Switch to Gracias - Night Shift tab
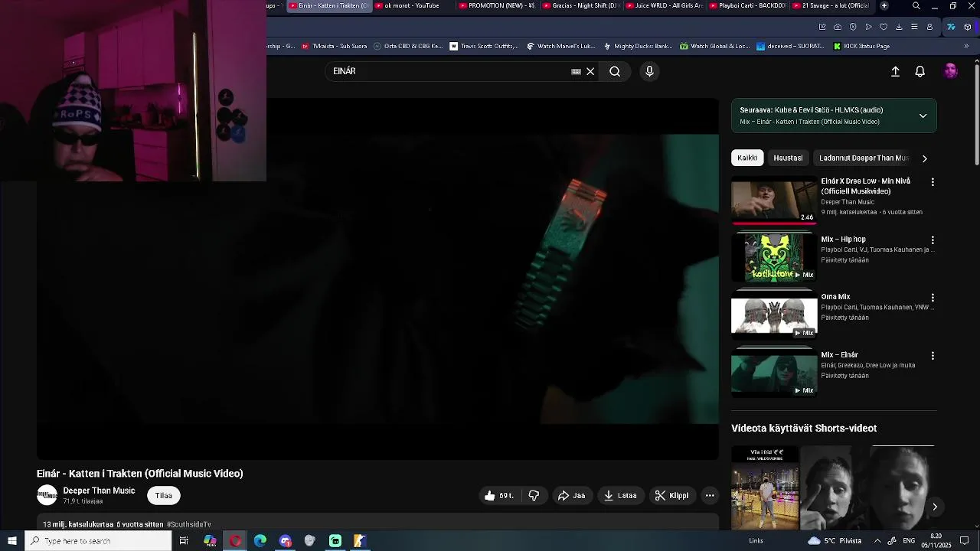980x551 pixels. (580, 6)
